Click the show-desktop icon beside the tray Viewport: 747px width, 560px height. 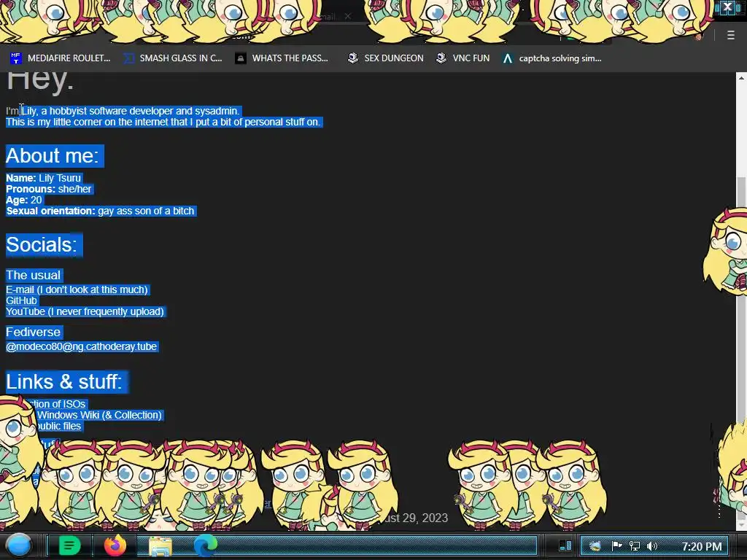(565, 545)
